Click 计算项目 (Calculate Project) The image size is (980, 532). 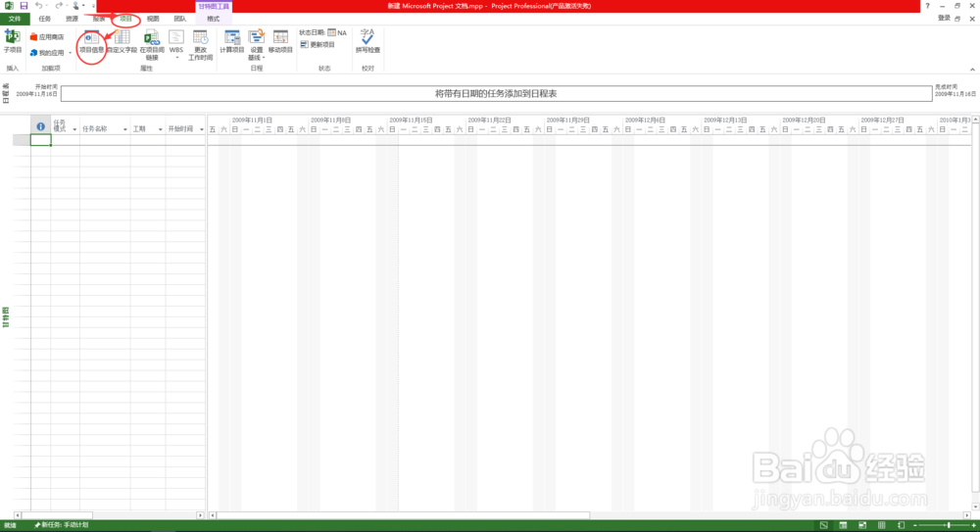click(232, 42)
